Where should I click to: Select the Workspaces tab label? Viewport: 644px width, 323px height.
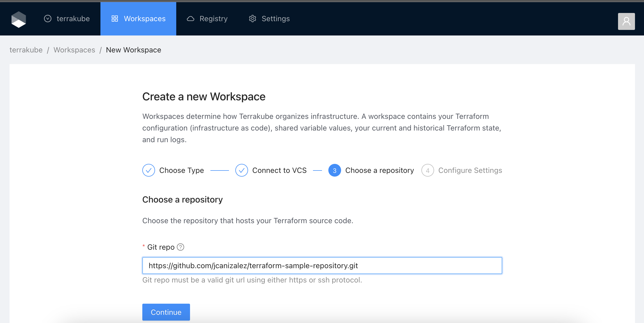pos(145,19)
